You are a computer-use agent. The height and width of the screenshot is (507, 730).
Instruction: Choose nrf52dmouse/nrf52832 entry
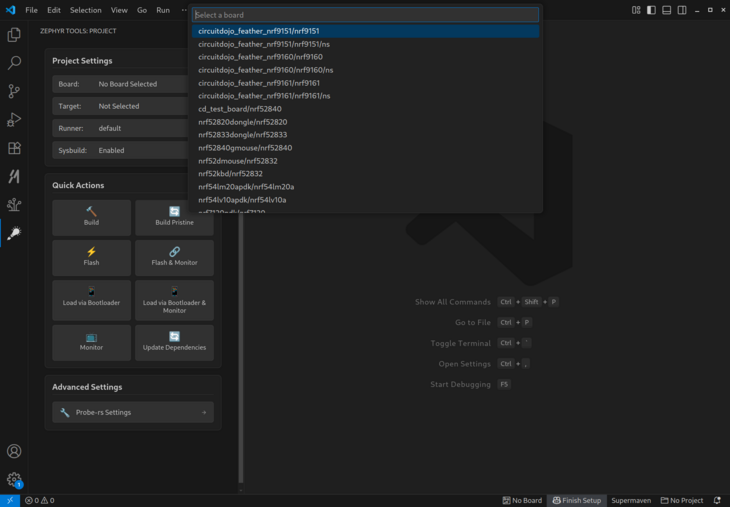coord(365,161)
